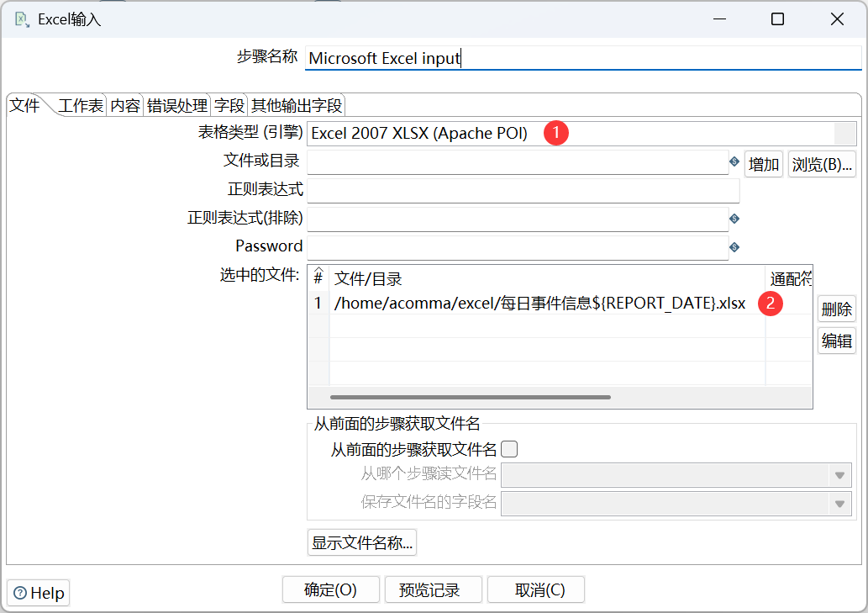Focus the 正则表达式(排除) input field
Viewport: 868px width, 613px height.
click(x=518, y=219)
